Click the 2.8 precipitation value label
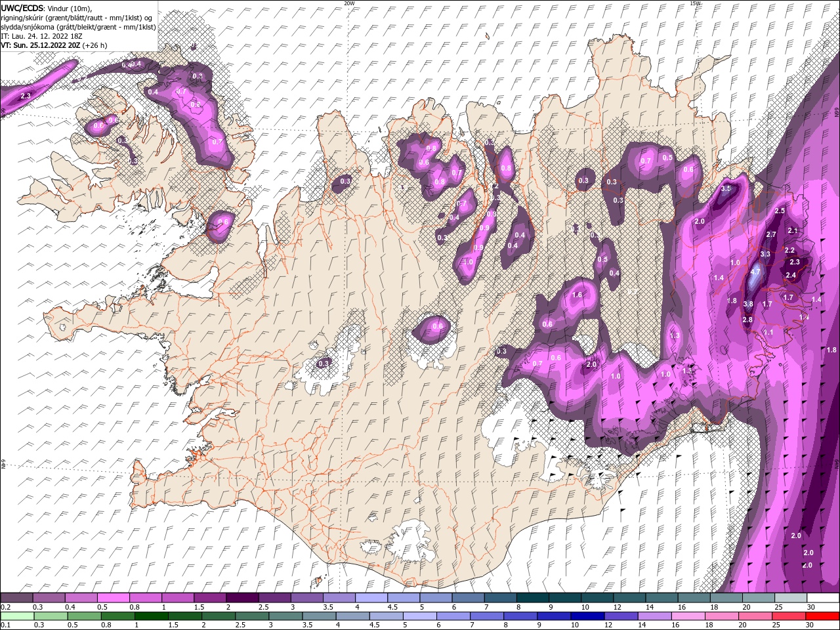 click(747, 320)
